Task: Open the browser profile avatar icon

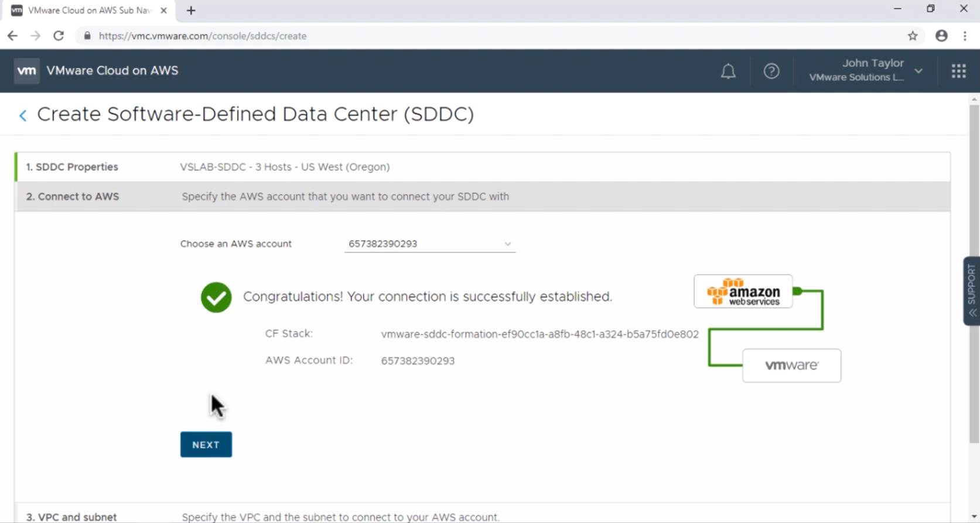Action: [941, 36]
